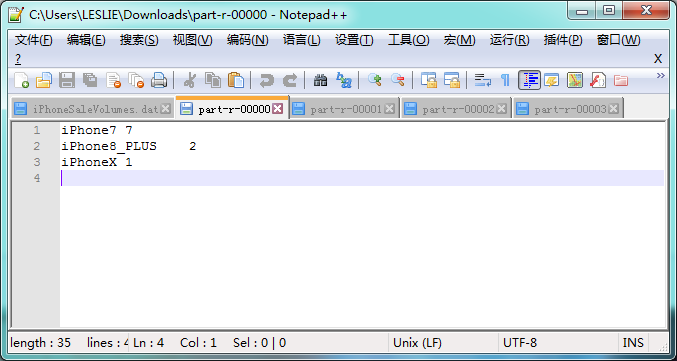Viewport: 677px width, 361px height.
Task: Open the 搜索(S) menu
Action: [139, 41]
